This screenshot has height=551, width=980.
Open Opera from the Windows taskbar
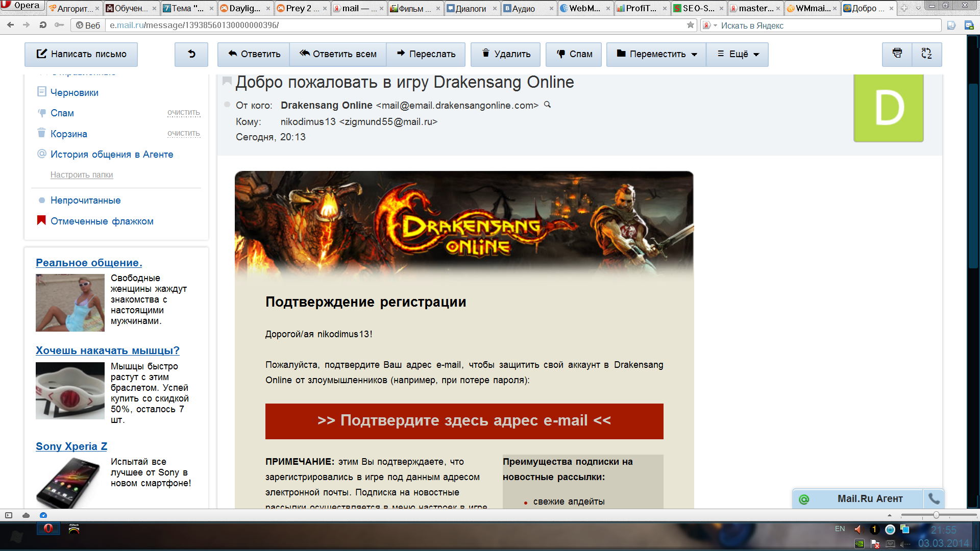[48, 529]
